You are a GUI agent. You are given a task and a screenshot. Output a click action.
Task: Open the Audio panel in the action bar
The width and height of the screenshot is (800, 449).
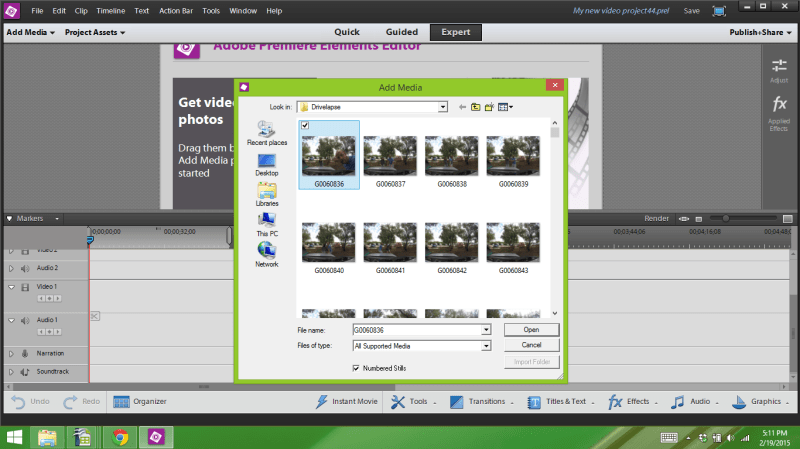click(x=694, y=402)
